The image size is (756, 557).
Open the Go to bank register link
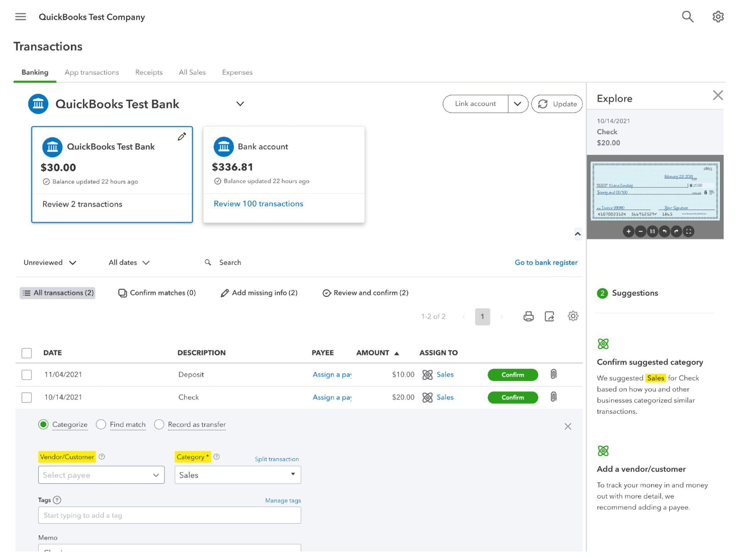546,263
